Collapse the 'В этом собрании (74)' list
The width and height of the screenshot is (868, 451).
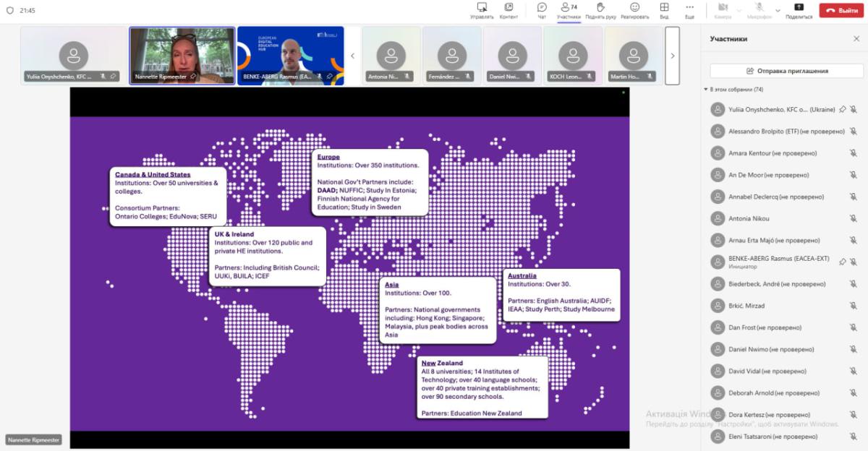706,90
